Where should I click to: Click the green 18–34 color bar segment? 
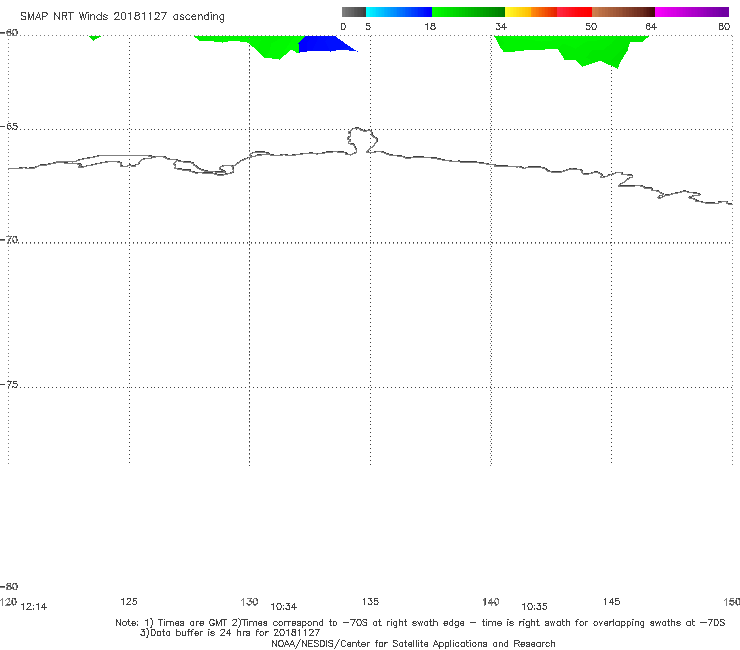468,12
